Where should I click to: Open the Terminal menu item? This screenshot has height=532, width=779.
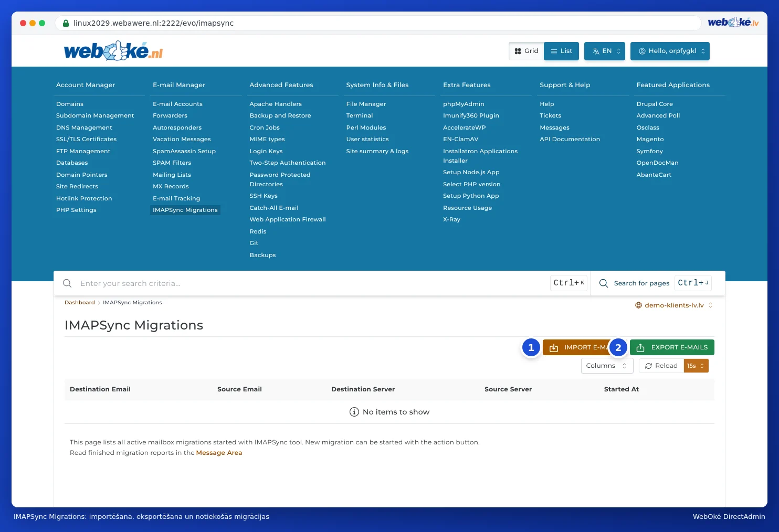click(360, 115)
